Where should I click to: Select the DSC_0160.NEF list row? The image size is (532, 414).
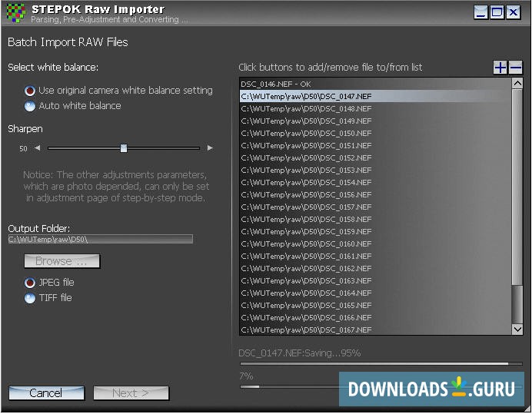tap(376, 243)
